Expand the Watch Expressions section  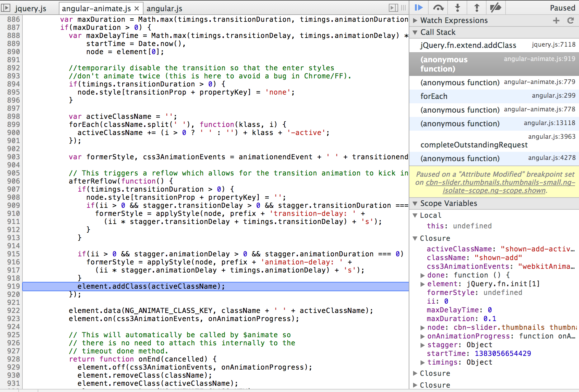(x=415, y=21)
